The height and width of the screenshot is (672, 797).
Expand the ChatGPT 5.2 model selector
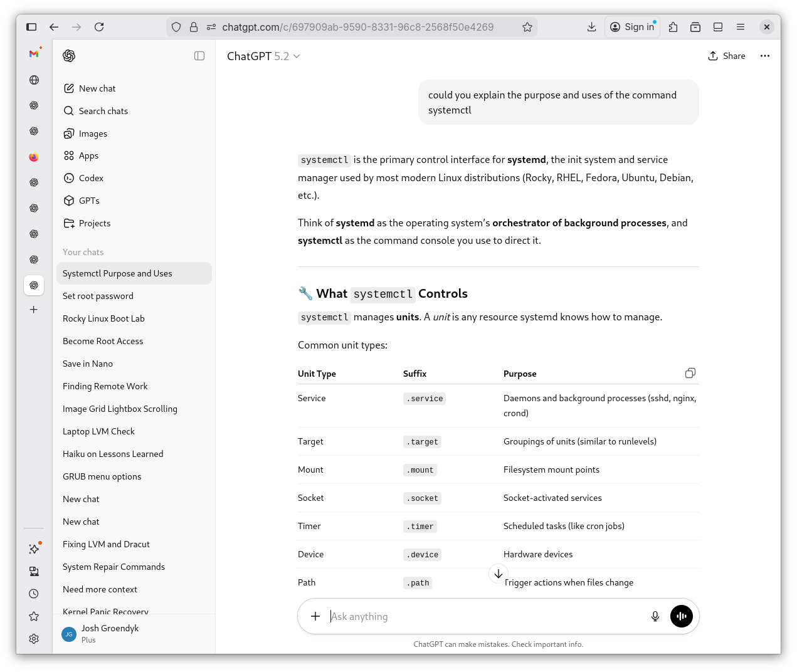pyautogui.click(x=263, y=56)
